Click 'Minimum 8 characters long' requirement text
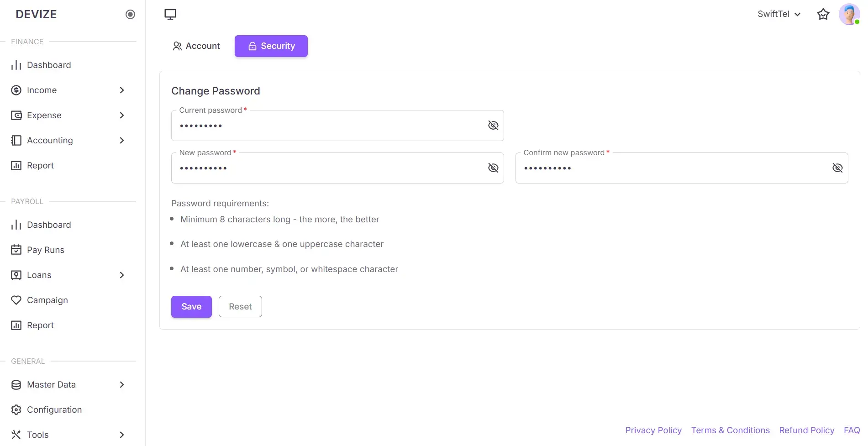The width and height of the screenshot is (868, 446). pos(280,219)
